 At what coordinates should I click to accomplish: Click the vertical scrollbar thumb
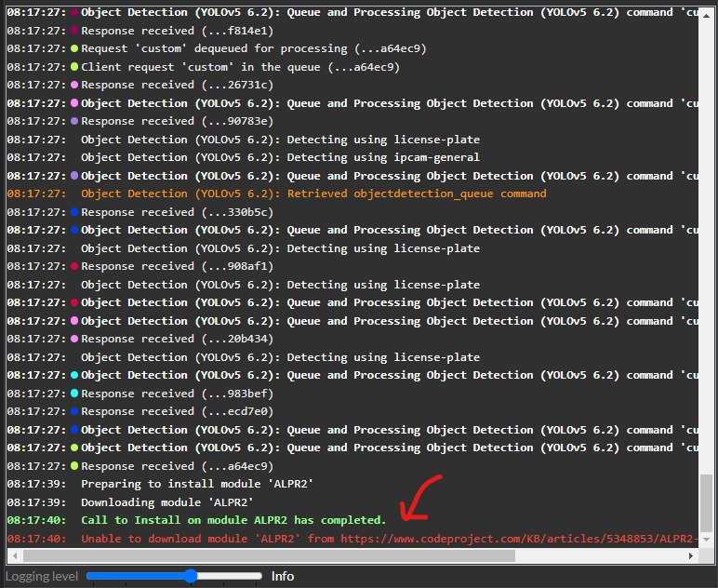(x=707, y=503)
